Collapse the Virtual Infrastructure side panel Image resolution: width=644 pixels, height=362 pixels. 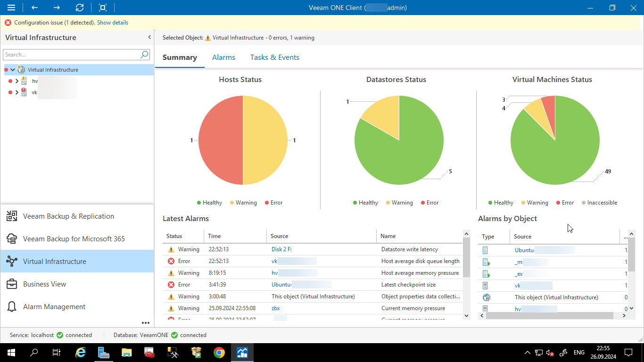click(149, 37)
